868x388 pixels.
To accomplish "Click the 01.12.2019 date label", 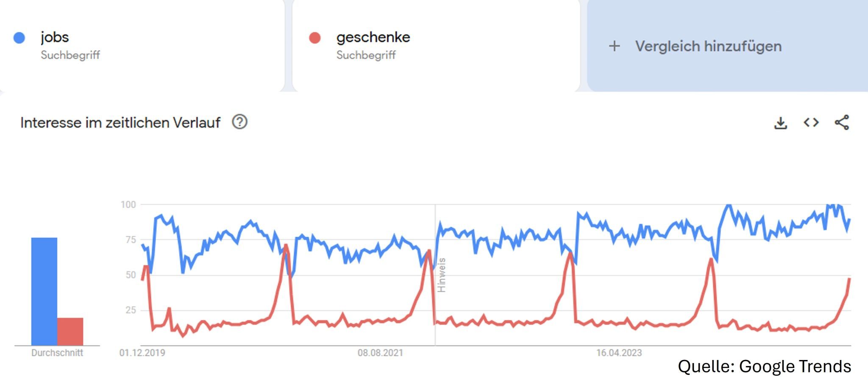I will click(x=142, y=353).
